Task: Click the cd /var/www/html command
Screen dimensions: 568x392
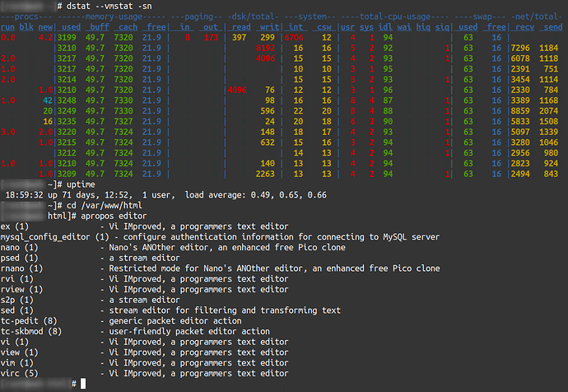Action: [111, 204]
